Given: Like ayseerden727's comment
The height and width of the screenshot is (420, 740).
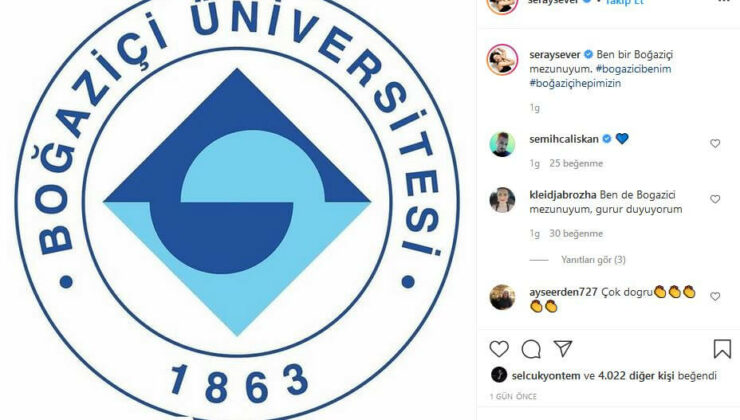Looking at the screenshot, I should tap(715, 296).
